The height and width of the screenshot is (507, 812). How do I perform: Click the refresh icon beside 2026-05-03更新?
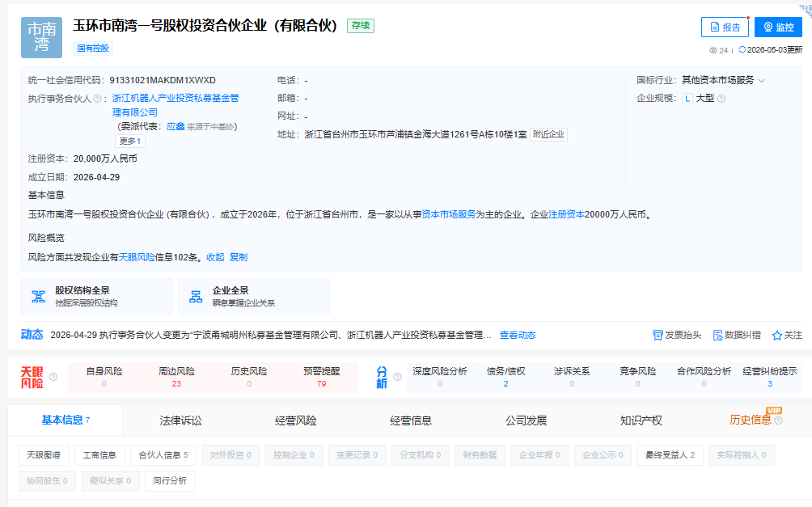pos(742,49)
